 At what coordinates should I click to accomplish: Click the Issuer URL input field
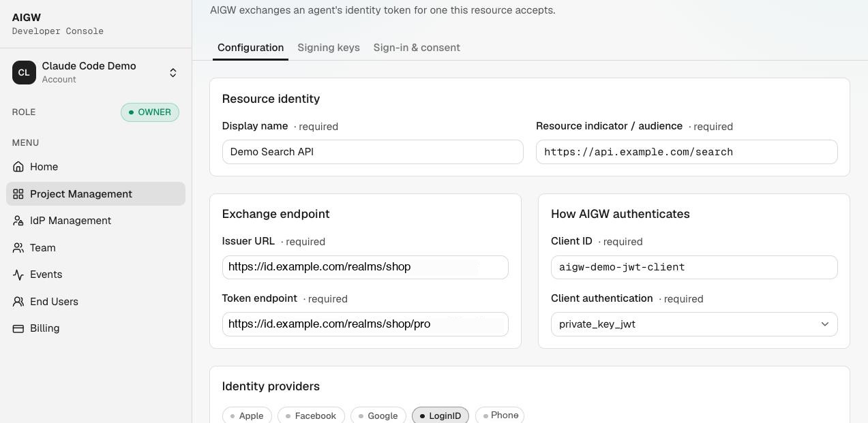[365, 267]
